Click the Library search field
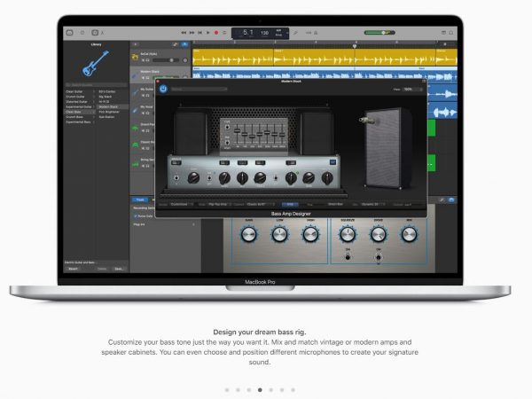This screenshot has height=399, width=532. (x=96, y=84)
